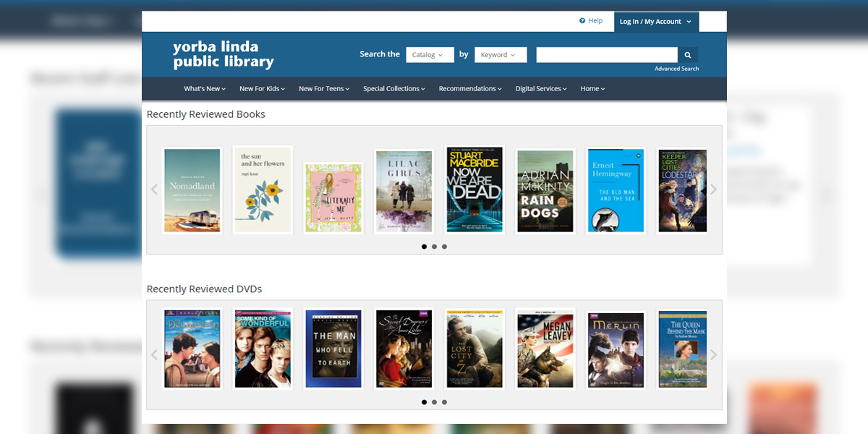868x434 pixels.
Task: Open the Megan Leavey DVD cover
Action: click(x=545, y=349)
